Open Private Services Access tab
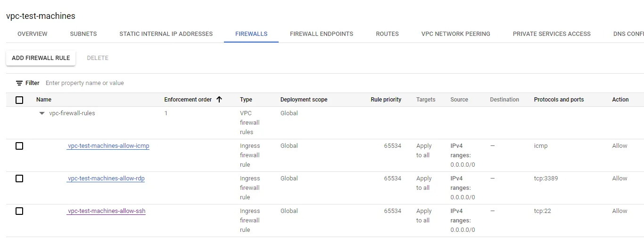Screen dimensions: 644x238 click(552, 34)
